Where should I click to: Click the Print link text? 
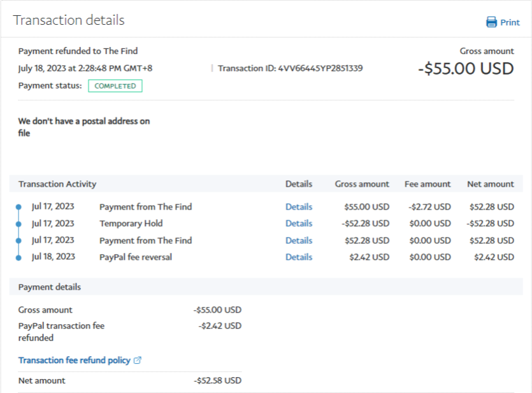(x=510, y=22)
